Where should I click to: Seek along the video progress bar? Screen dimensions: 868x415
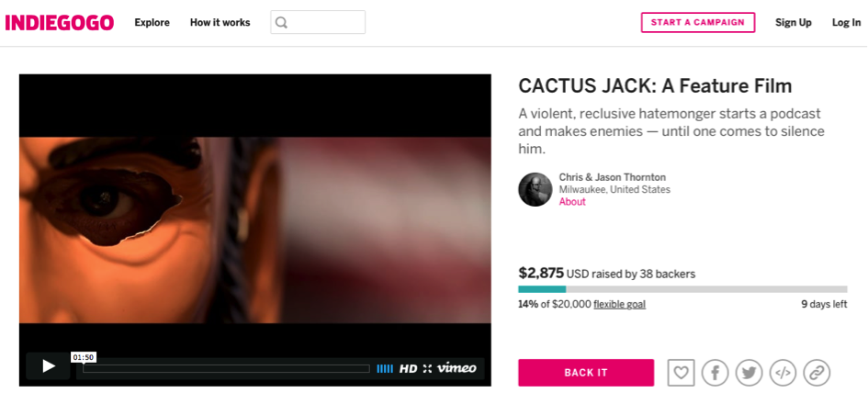pyautogui.click(x=226, y=368)
